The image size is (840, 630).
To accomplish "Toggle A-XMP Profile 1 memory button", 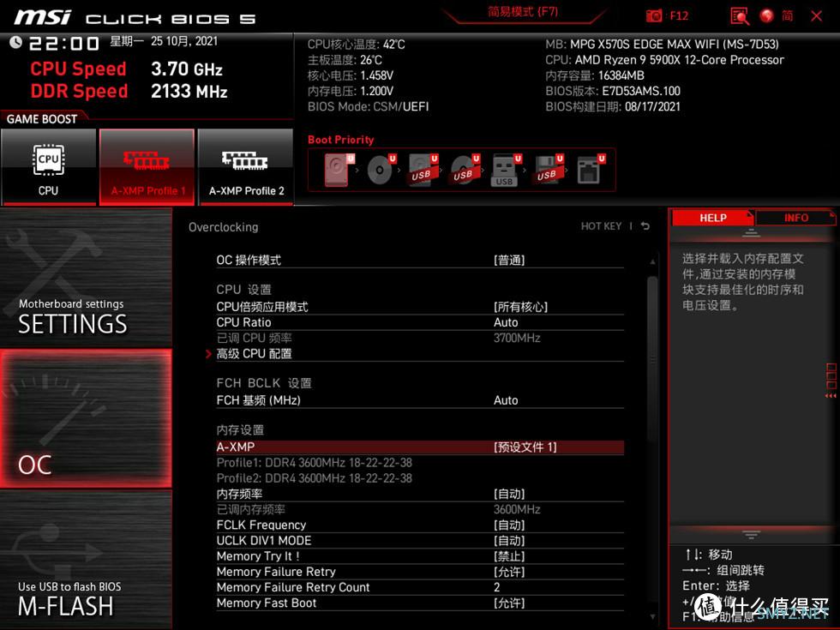I will (x=147, y=166).
